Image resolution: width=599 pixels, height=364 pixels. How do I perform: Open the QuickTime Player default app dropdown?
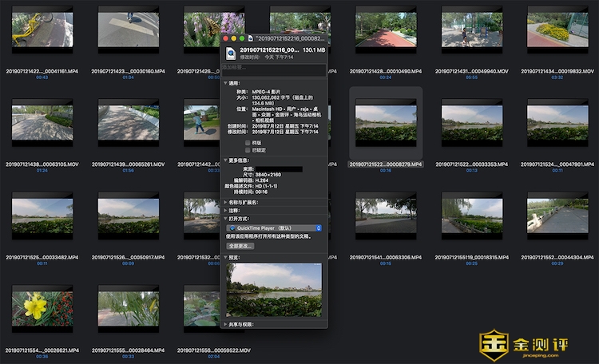pos(274,227)
